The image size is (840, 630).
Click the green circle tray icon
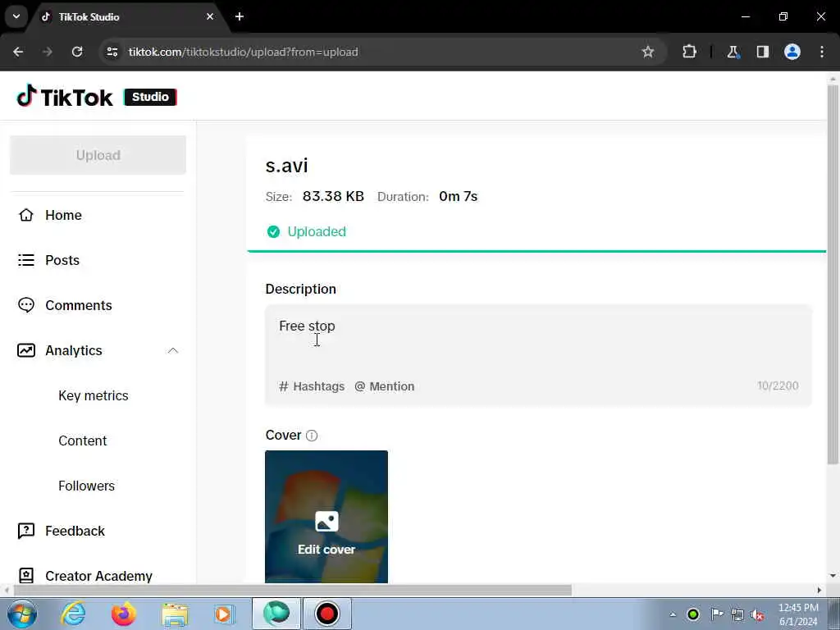(x=693, y=614)
